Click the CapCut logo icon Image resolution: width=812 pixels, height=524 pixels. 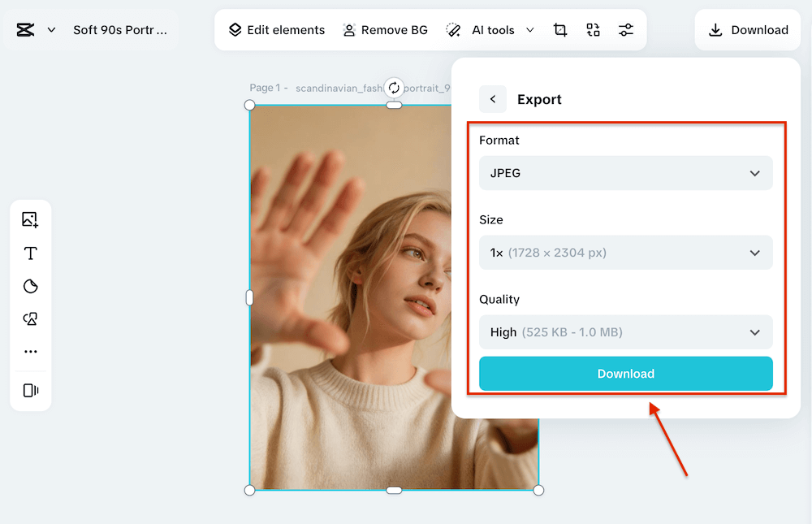tap(25, 30)
